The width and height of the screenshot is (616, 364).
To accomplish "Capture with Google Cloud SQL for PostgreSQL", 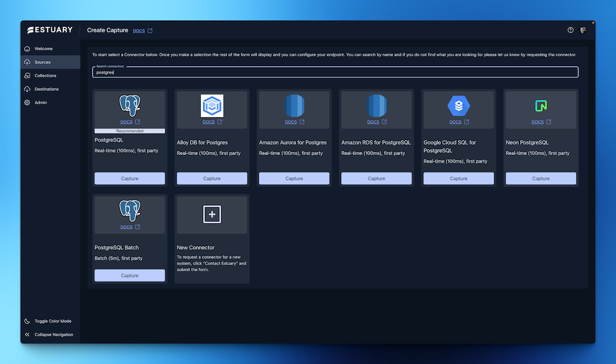I will [458, 178].
